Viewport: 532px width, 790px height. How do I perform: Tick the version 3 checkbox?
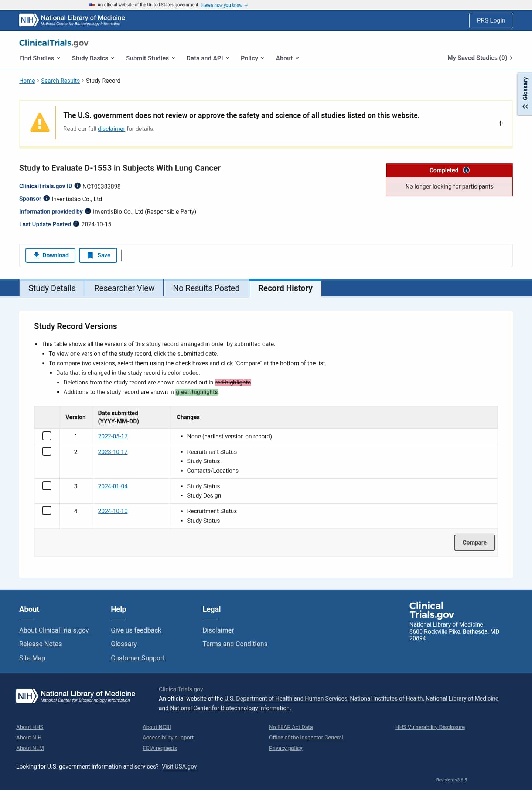[x=47, y=486]
